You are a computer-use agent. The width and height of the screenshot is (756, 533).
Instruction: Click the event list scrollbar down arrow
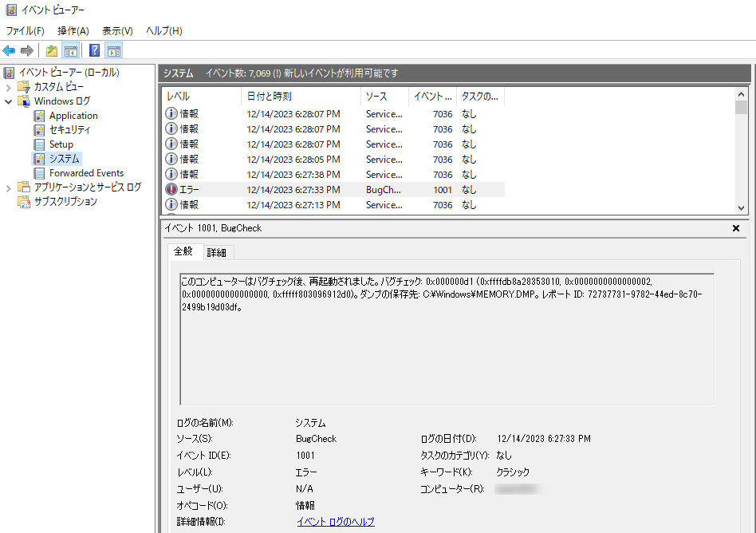pos(741,208)
